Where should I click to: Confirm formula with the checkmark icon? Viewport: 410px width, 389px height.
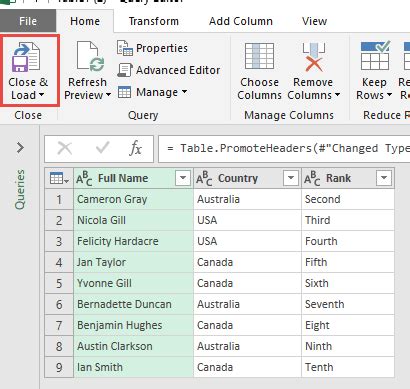102,148
